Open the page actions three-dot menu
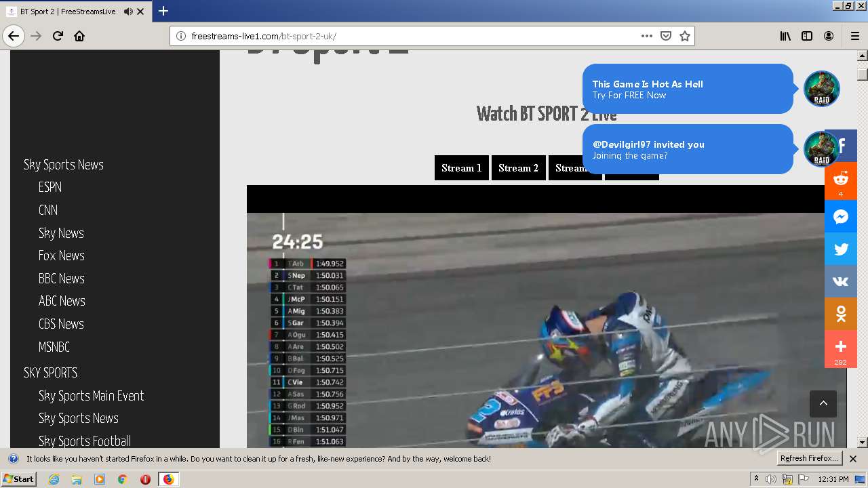Screen dimensions: 868x488 (x=646, y=36)
